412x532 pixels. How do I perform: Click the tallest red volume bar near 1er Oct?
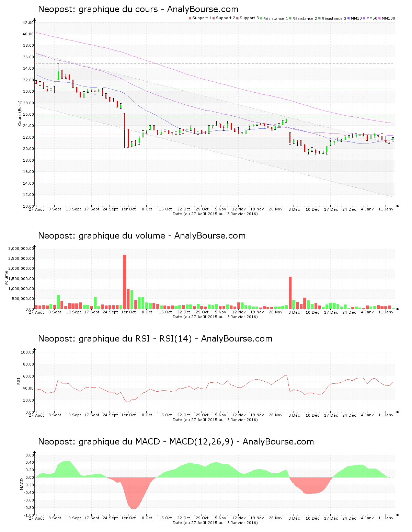124,282
